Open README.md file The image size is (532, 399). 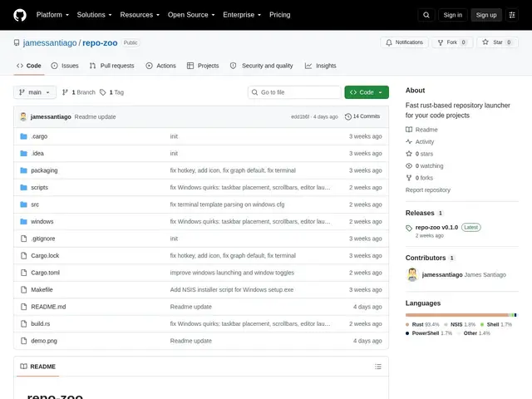[x=48, y=307]
